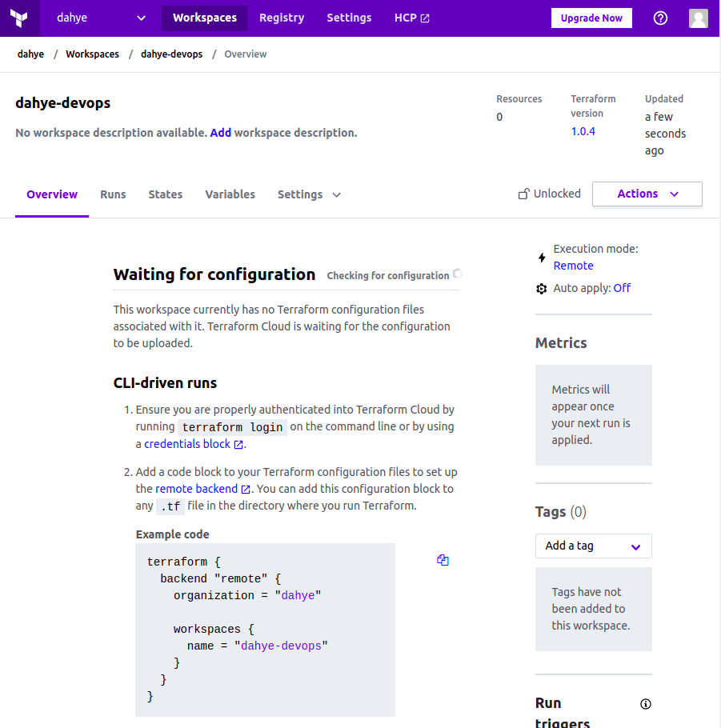721x728 pixels.
Task: Click Workspaces breadcrumb link
Action: [x=93, y=54]
